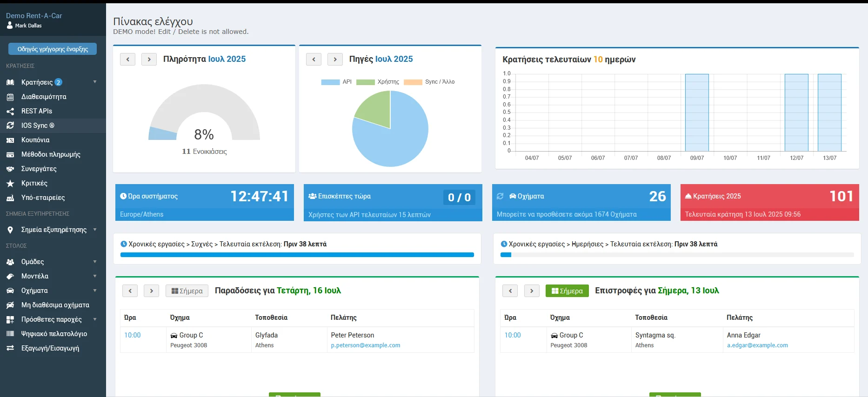Open Κουπόνια via its coupon icon

tap(10, 140)
